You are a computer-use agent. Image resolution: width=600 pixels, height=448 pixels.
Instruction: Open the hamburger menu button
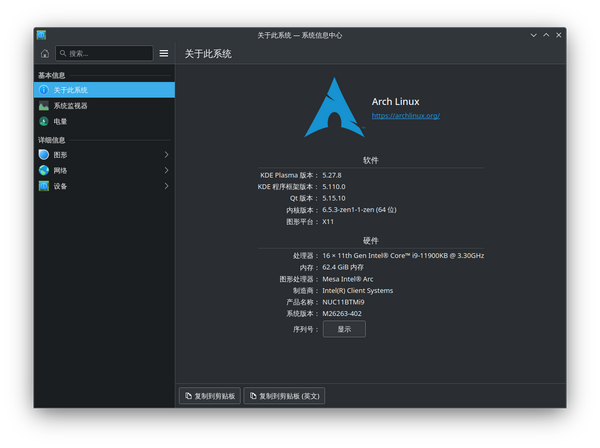pyautogui.click(x=164, y=54)
